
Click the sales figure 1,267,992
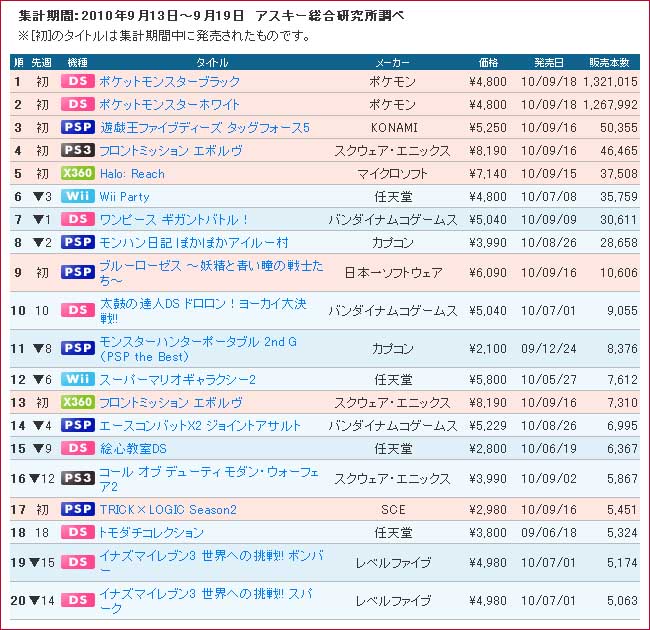click(x=610, y=104)
